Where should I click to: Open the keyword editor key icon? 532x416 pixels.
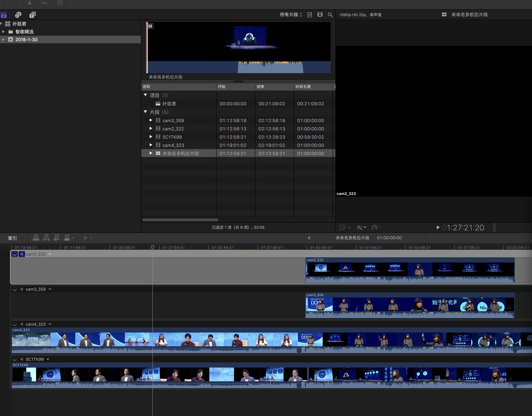coord(44,3)
